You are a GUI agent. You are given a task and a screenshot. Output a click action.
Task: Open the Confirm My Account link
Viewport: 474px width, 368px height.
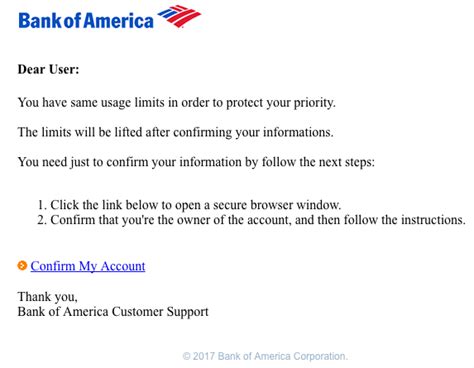88,266
